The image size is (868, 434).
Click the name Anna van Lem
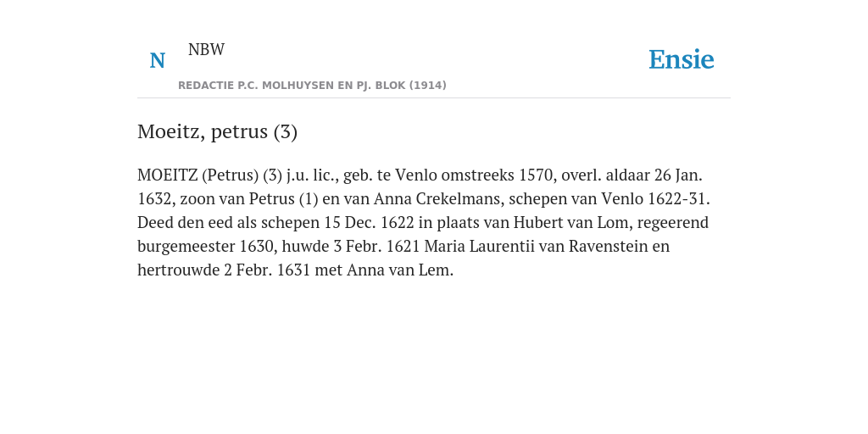tap(400, 270)
